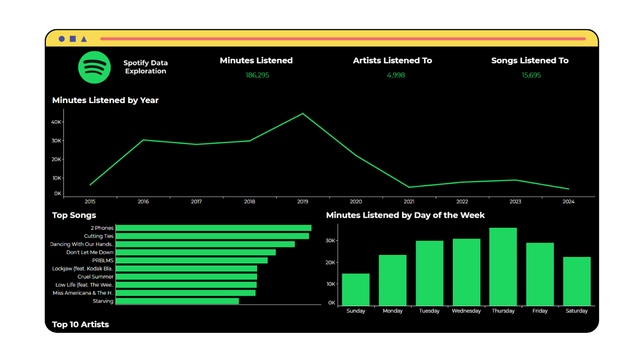644x362 pixels.
Task: Select the Minutes Listened total 186,295
Action: pyautogui.click(x=257, y=75)
